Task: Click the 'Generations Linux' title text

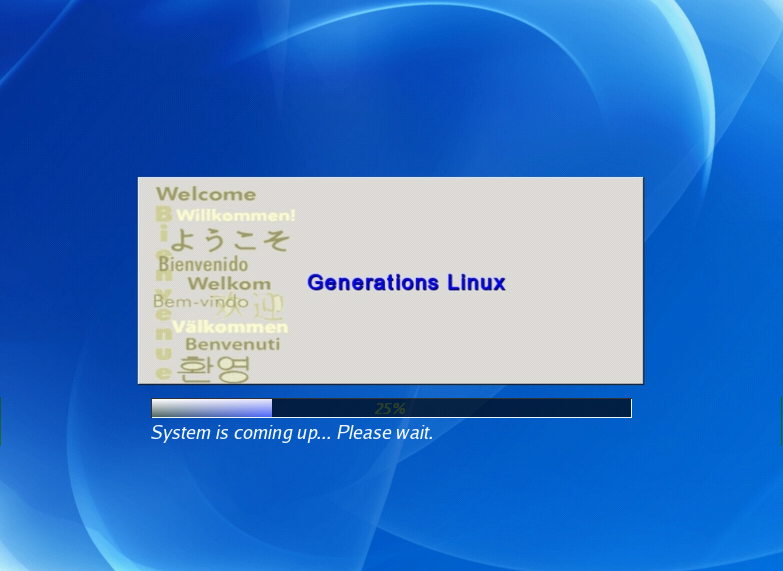Action: point(406,283)
